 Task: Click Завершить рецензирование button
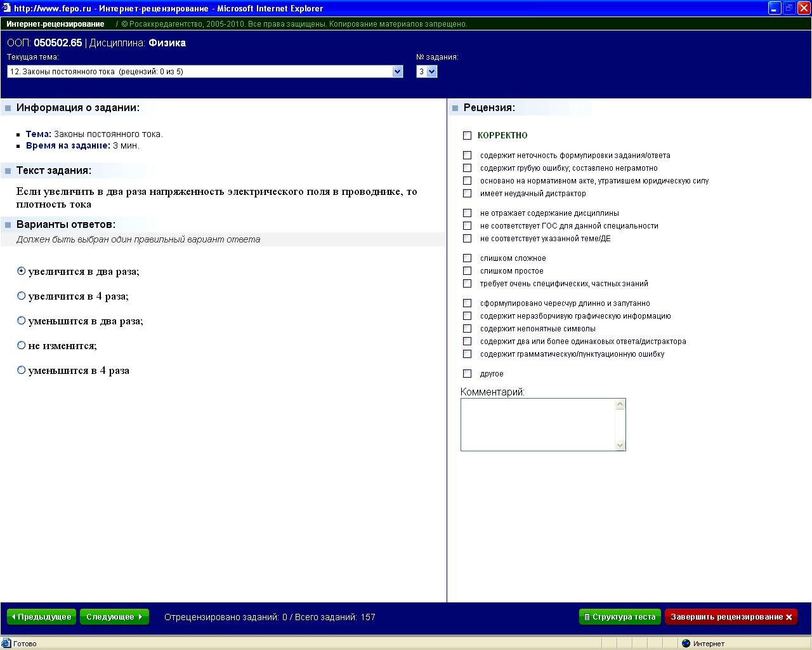[x=731, y=617]
